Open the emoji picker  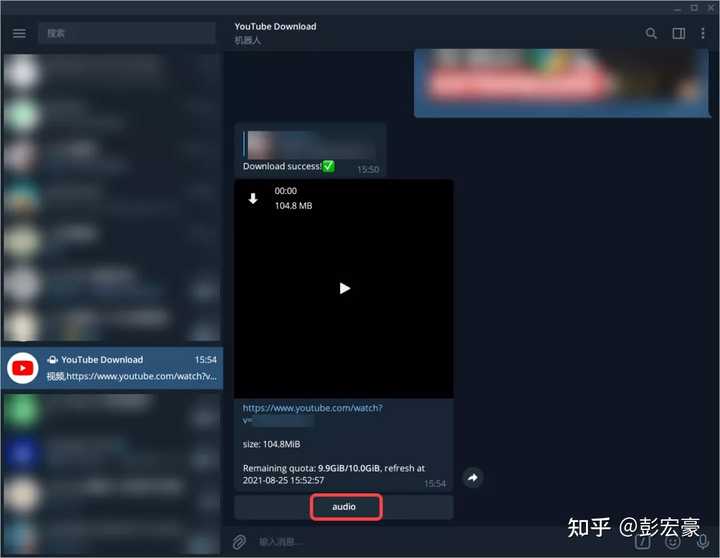click(x=673, y=542)
